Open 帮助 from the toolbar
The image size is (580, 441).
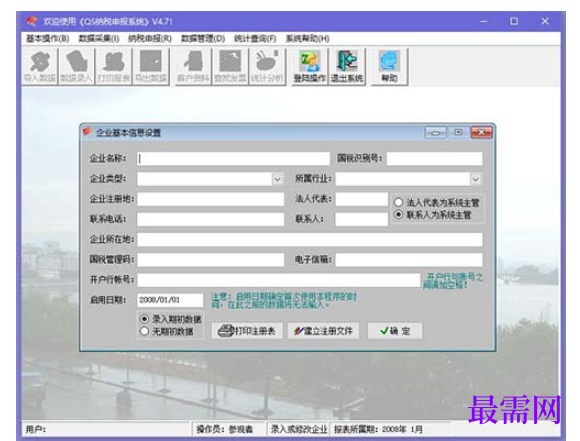[390, 67]
